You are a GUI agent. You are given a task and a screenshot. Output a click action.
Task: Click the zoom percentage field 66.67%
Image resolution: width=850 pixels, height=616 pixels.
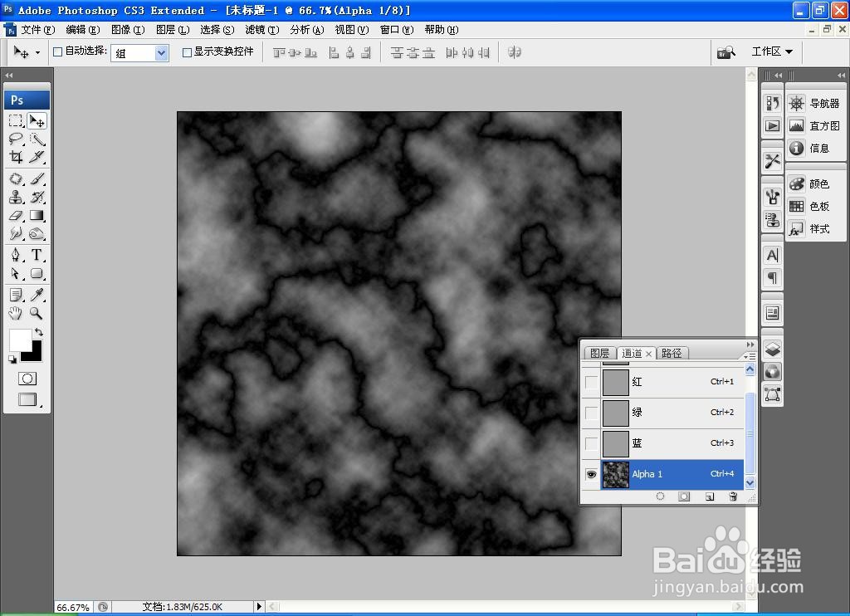coord(74,608)
